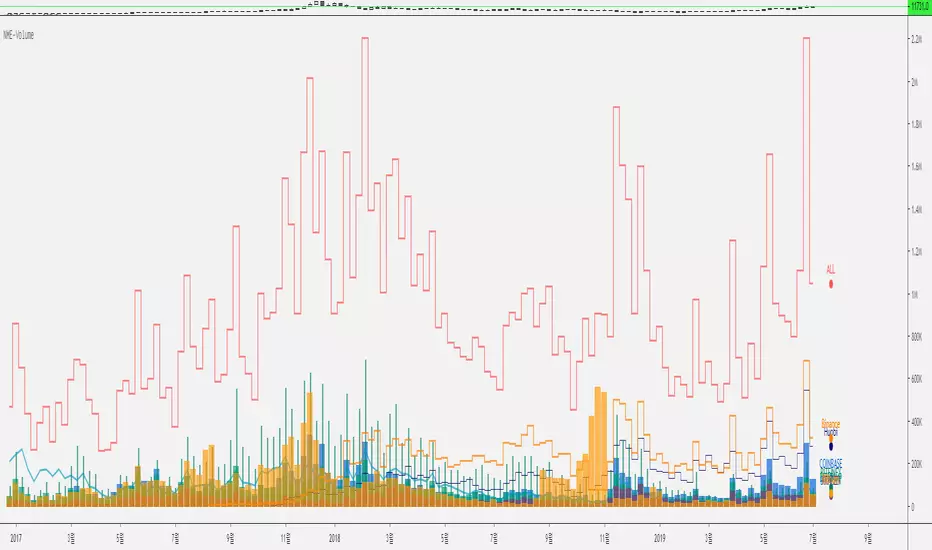Click the 2019 label on the time axis

coord(659,538)
